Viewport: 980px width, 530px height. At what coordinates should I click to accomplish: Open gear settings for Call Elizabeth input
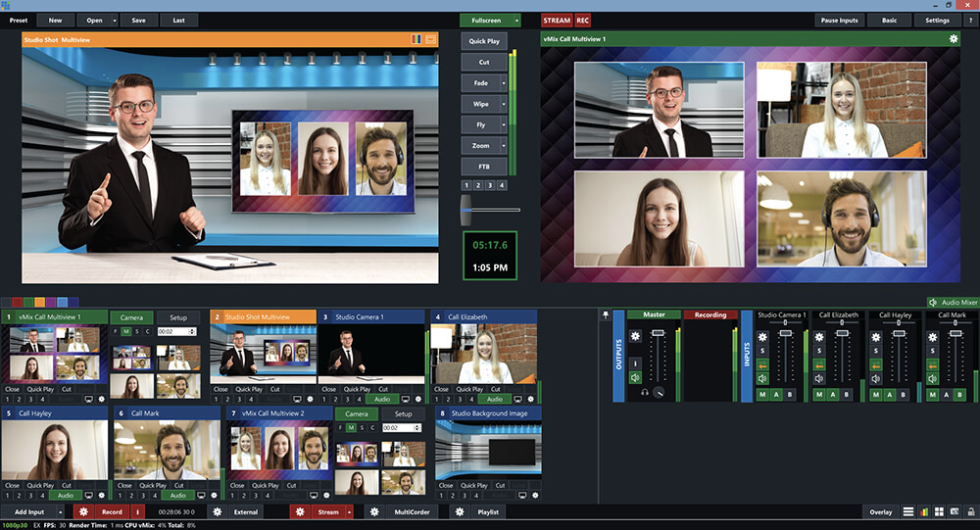tap(528, 400)
